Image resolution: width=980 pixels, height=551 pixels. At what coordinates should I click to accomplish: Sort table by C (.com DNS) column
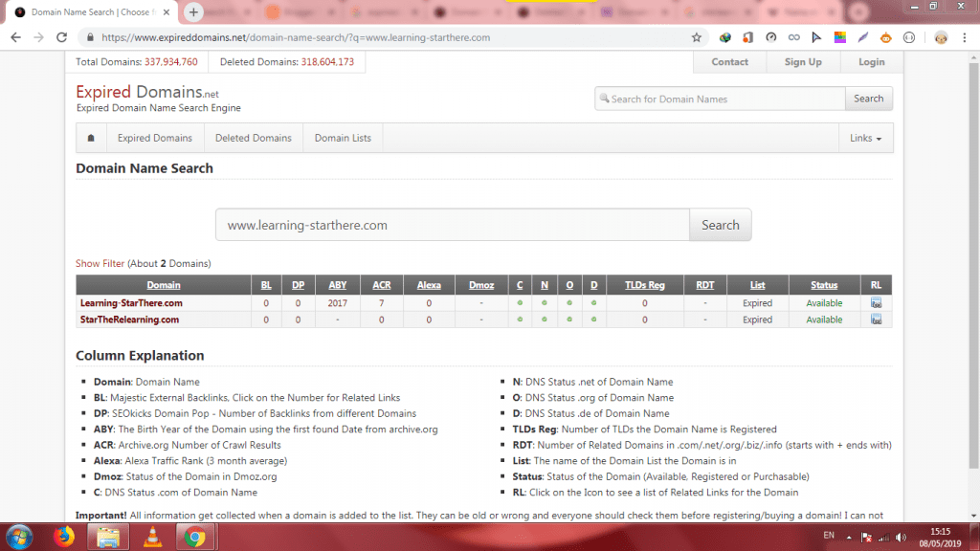(520, 285)
